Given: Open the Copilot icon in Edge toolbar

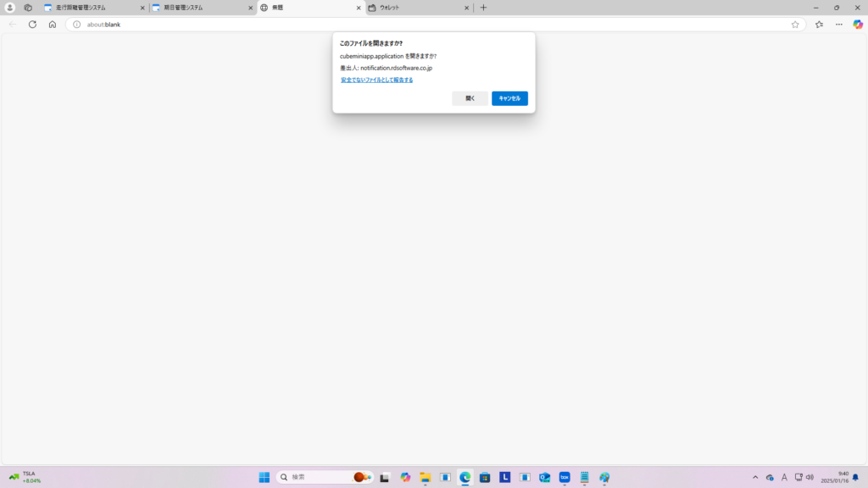Looking at the screenshot, I should click(x=858, y=25).
